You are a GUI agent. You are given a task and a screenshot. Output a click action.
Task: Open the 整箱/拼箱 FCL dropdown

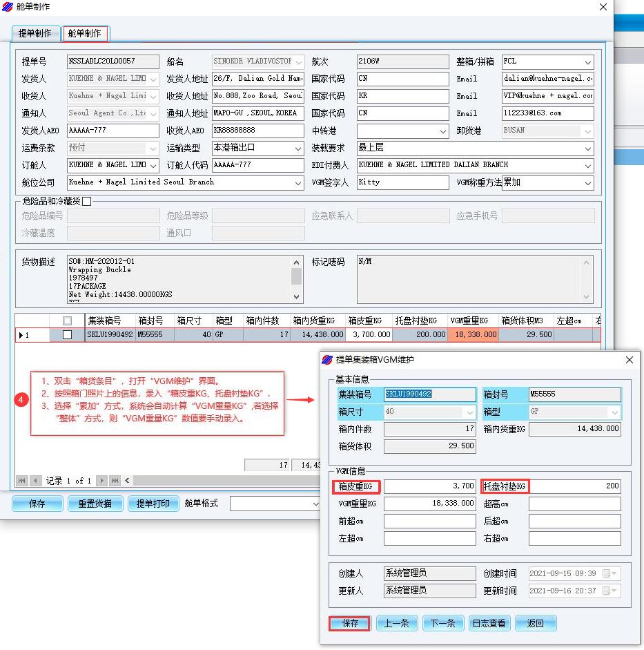click(587, 62)
